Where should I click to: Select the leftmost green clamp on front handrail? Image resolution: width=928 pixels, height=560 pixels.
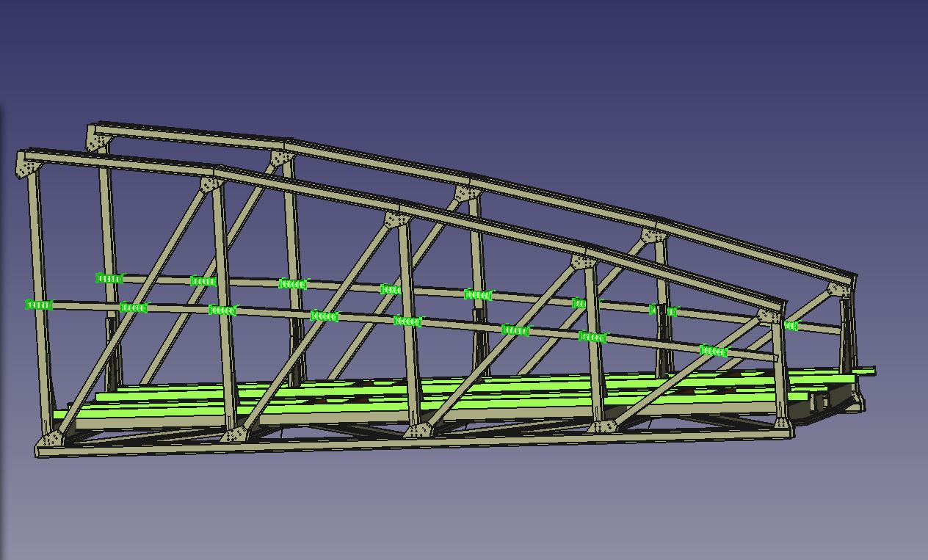pyautogui.click(x=39, y=305)
